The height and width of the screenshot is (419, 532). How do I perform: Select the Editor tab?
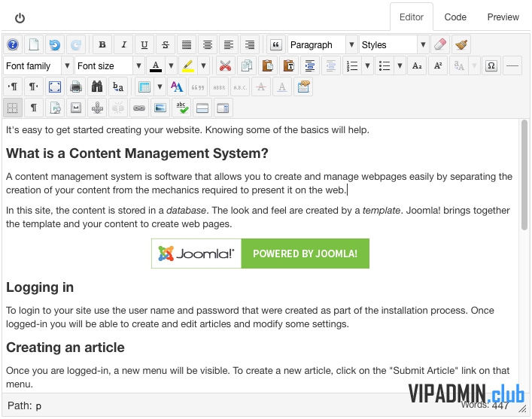411,17
